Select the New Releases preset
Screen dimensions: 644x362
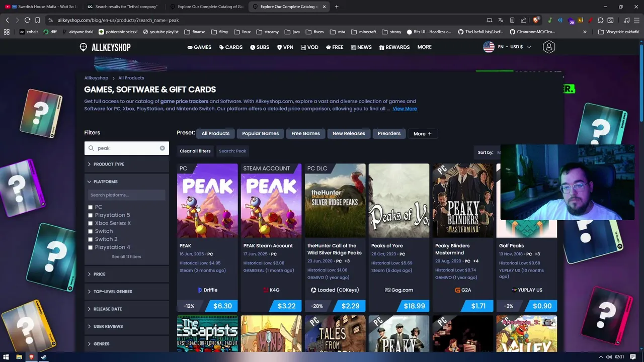tap(349, 134)
